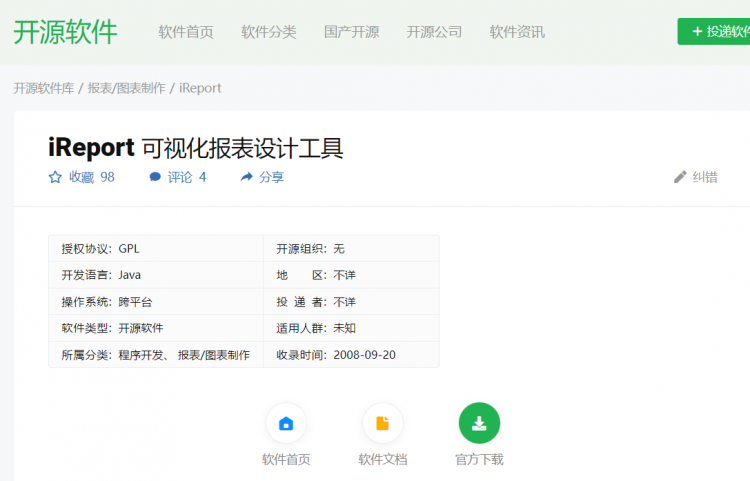Click the 程序开发 category link

pos(141,355)
